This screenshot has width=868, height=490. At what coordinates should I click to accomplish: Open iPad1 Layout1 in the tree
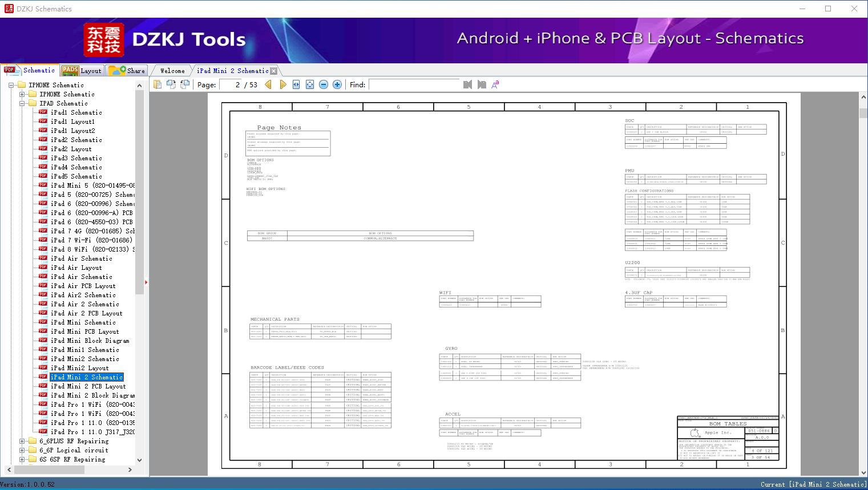pos(72,122)
